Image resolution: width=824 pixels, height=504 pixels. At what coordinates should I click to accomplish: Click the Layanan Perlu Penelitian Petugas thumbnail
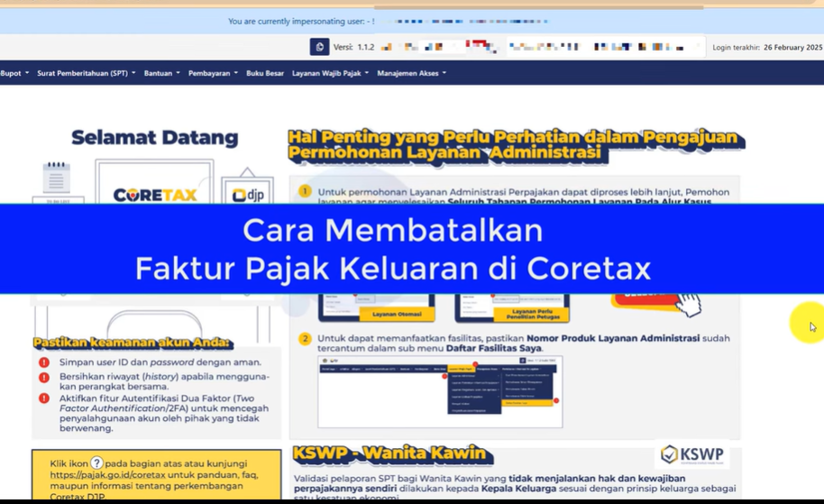click(512, 308)
